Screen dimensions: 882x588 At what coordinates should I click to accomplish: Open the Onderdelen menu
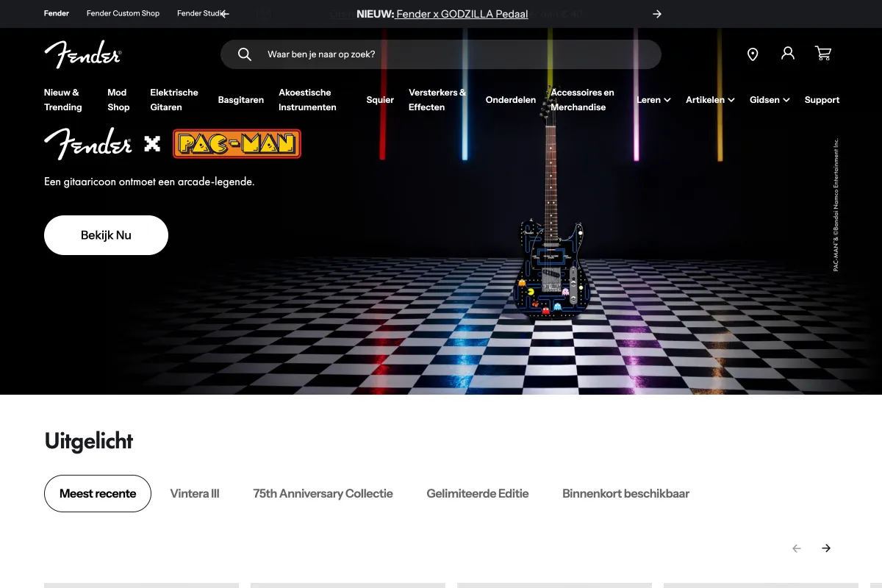point(511,100)
